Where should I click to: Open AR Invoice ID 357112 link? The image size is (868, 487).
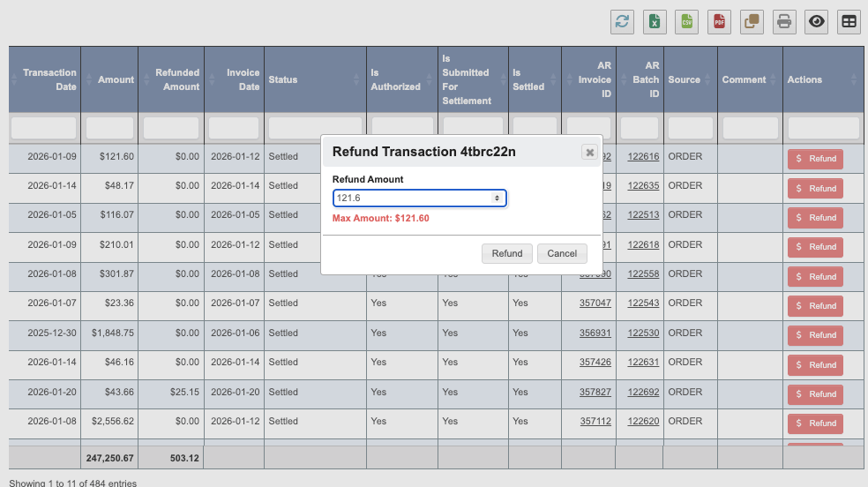595,421
